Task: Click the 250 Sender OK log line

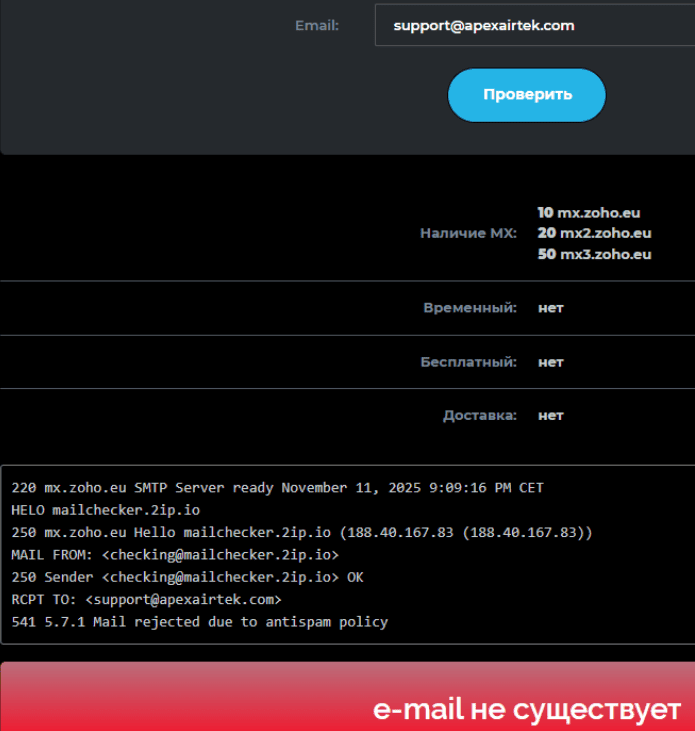Action: point(187,577)
